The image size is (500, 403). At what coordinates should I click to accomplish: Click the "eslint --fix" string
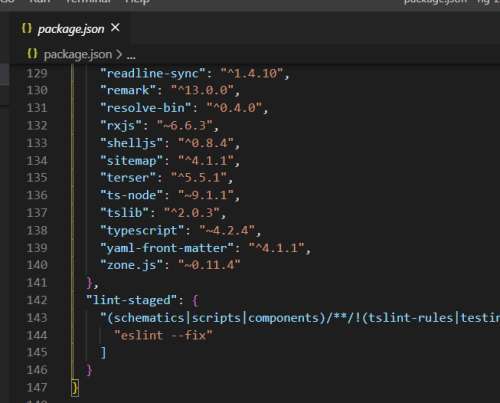163,335
